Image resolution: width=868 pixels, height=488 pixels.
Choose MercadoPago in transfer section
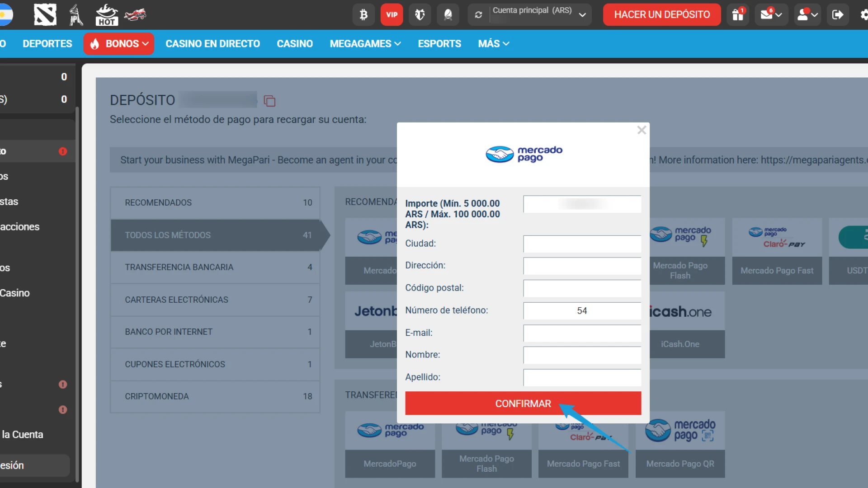point(390,444)
